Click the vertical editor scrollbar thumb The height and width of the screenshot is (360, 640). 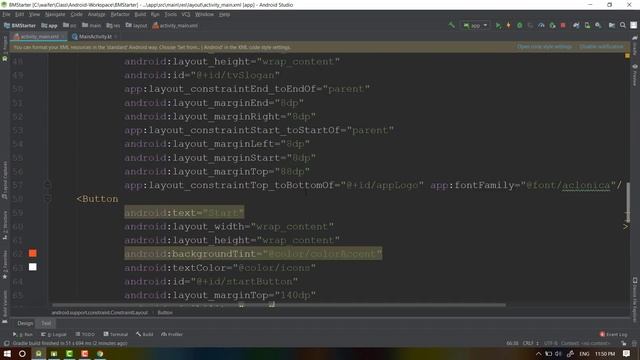(x=628, y=202)
